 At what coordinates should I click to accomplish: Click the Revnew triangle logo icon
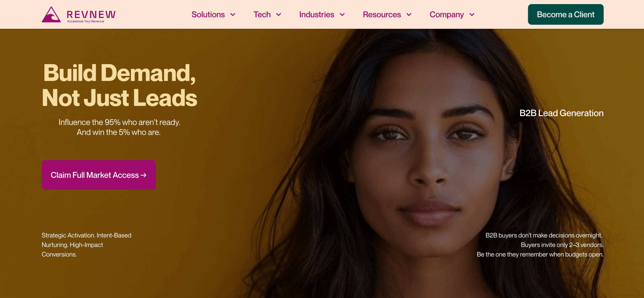51,15
